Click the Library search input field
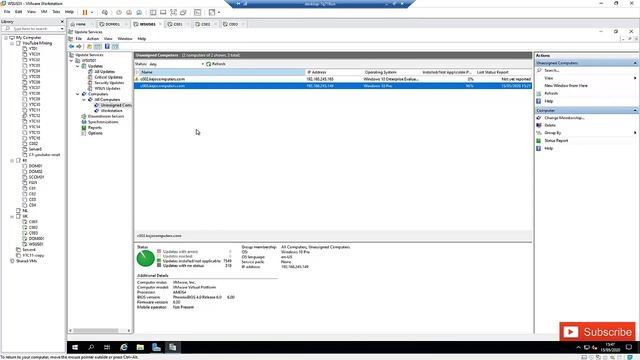 pyautogui.click(x=34, y=29)
